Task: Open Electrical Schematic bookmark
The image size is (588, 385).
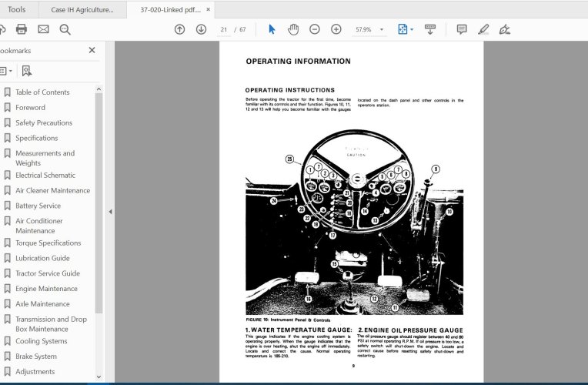Action: (45, 176)
